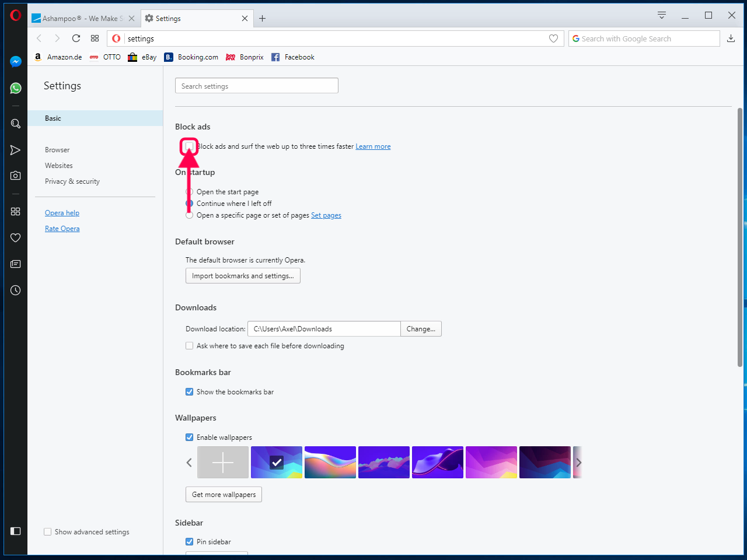Open the Amazon.de bookmark

pos(58,57)
